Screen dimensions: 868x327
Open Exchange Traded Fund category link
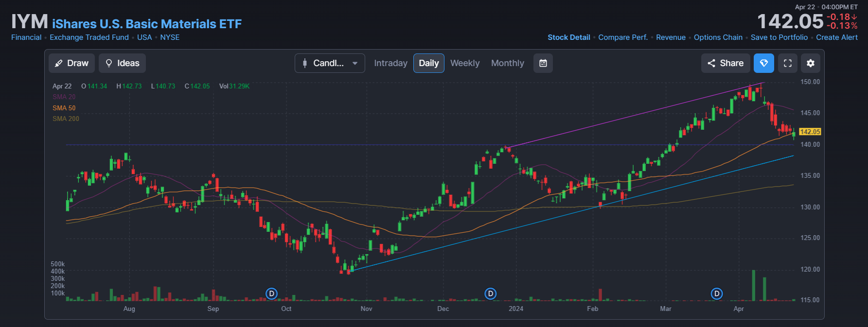[89, 37]
